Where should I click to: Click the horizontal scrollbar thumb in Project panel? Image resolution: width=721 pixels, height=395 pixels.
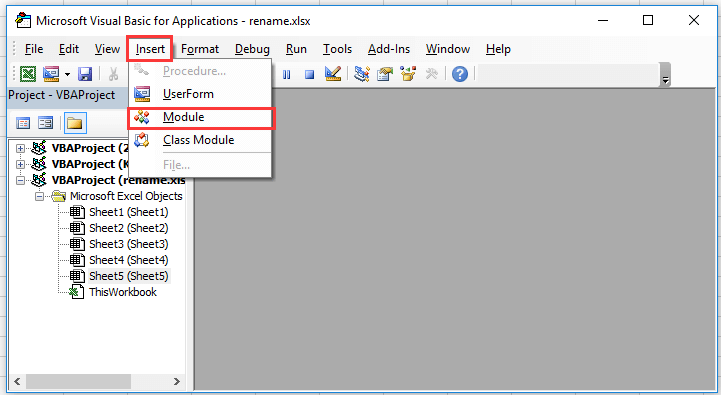point(78,381)
